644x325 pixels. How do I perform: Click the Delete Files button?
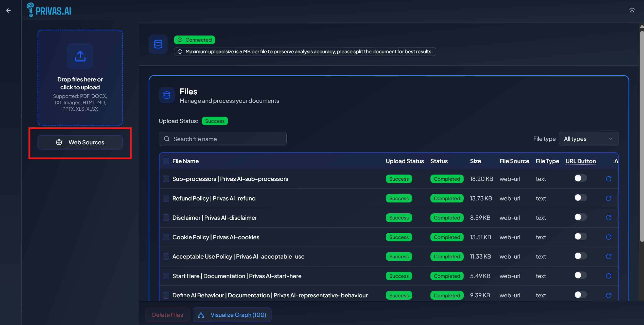[167, 315]
